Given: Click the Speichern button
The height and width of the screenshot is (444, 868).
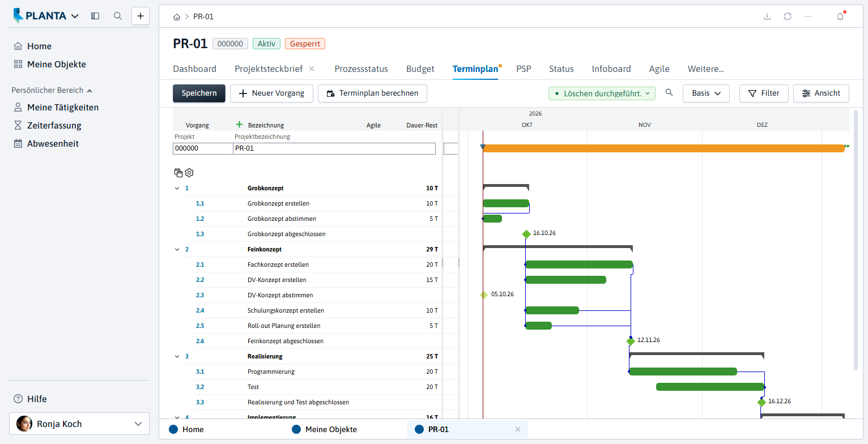Looking at the screenshot, I should point(199,93).
